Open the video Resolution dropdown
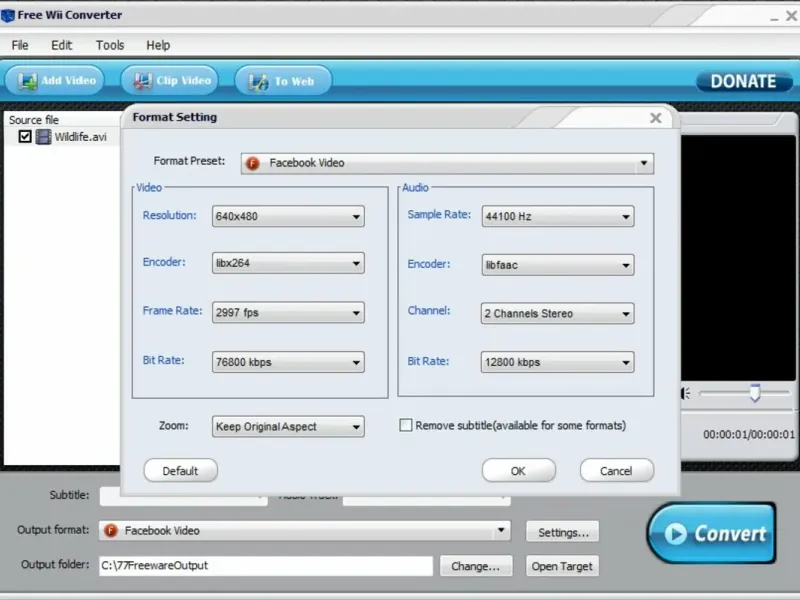800x600 pixels. tap(288, 216)
